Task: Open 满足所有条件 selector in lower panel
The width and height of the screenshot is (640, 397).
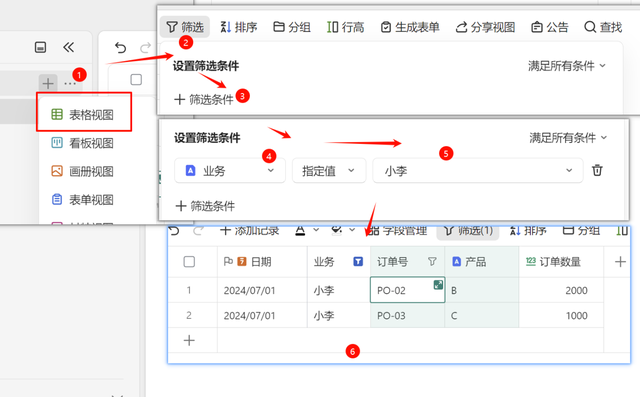Action: click(568, 138)
